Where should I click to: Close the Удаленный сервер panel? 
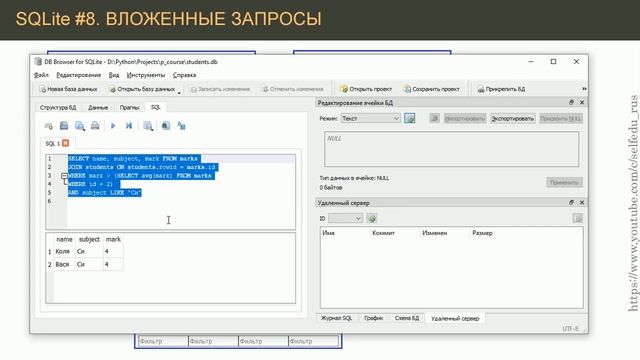[x=582, y=202]
